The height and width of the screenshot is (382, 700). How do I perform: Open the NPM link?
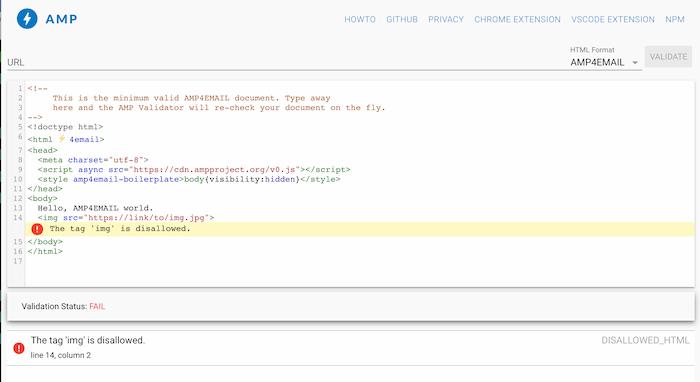(x=675, y=20)
